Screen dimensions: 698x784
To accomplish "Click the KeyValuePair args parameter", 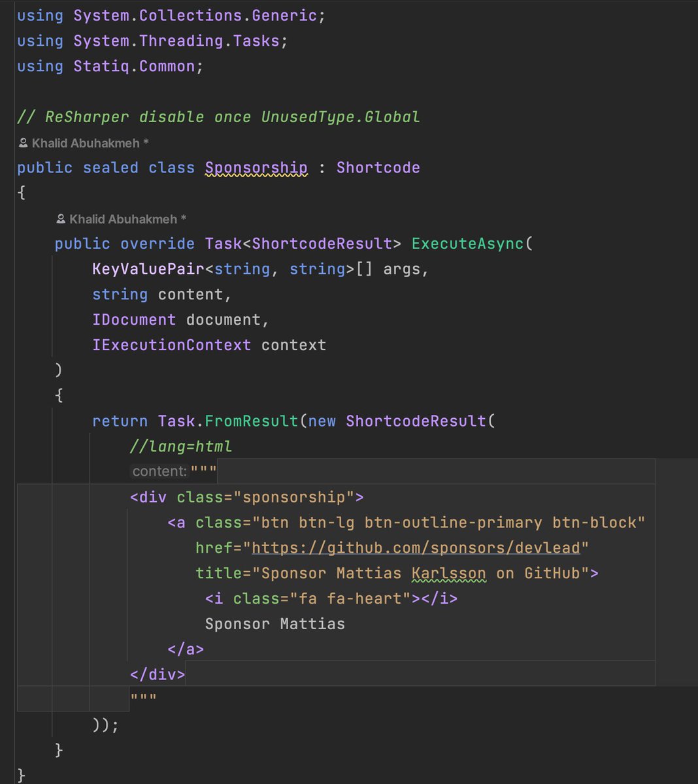I will click(261, 269).
